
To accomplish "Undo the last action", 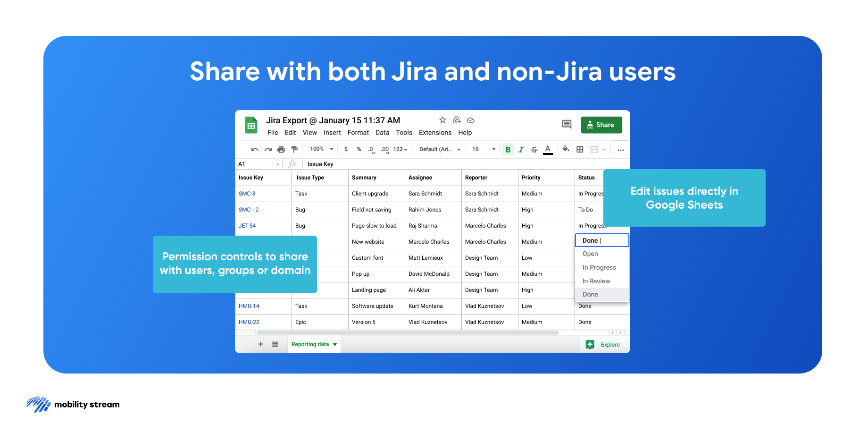I will (x=255, y=149).
